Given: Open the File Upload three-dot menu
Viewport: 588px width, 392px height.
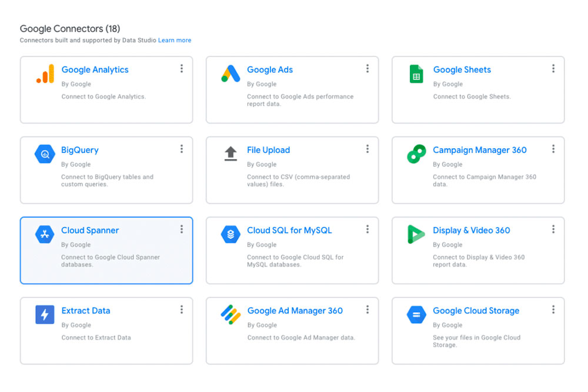Looking at the screenshot, I should click(367, 149).
